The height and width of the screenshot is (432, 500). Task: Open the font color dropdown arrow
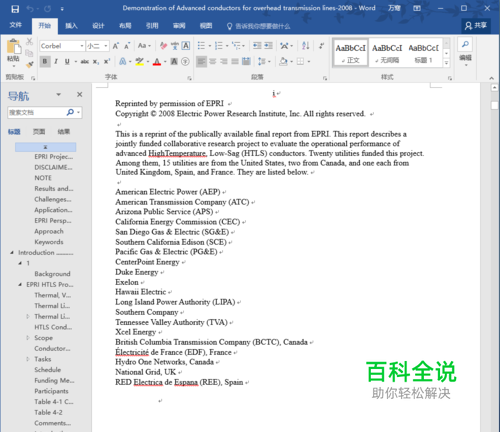[165, 62]
